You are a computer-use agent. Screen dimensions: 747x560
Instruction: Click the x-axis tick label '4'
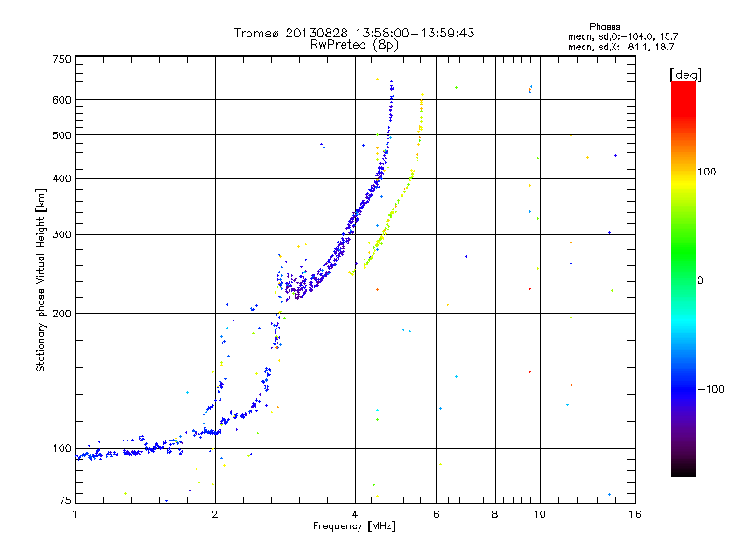click(x=355, y=514)
